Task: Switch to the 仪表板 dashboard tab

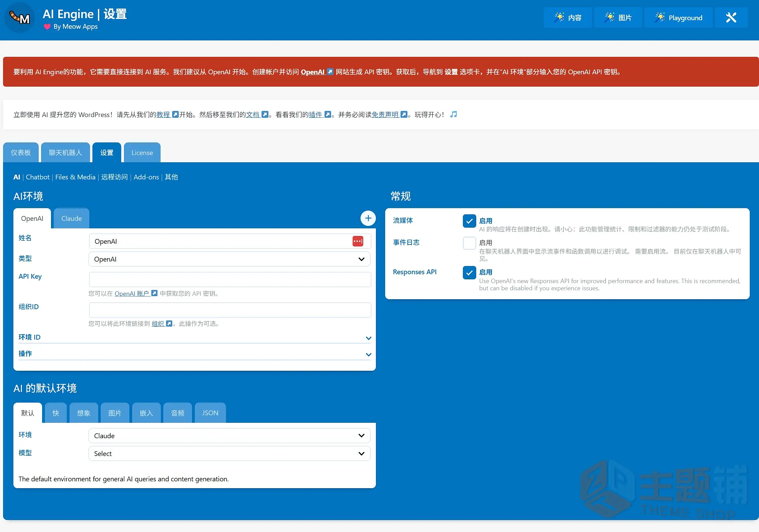Action: coord(21,152)
